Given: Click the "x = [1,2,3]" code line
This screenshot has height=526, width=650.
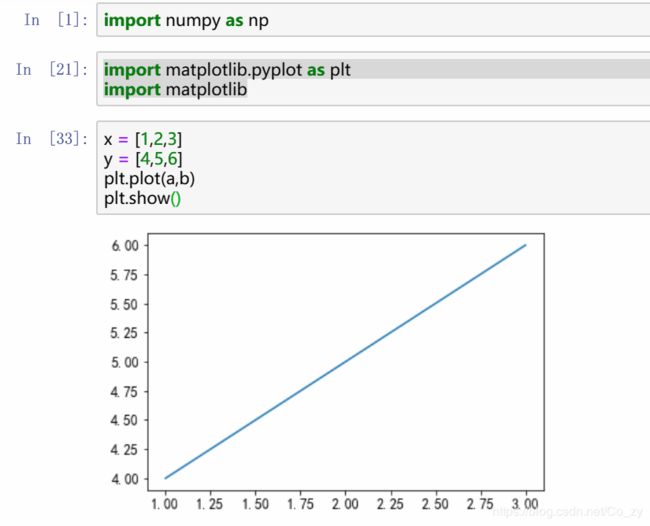Looking at the screenshot, I should pos(143,139).
